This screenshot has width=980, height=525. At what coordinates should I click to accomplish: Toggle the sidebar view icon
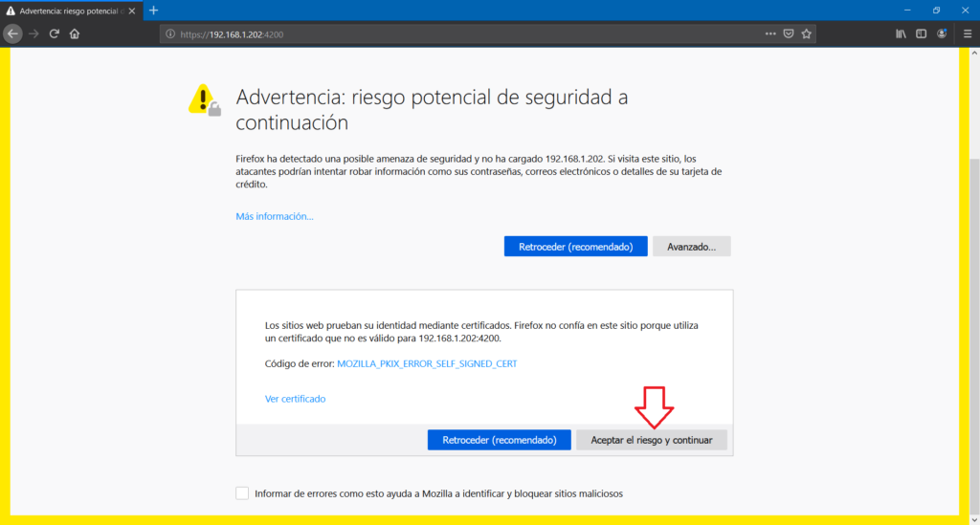922,33
